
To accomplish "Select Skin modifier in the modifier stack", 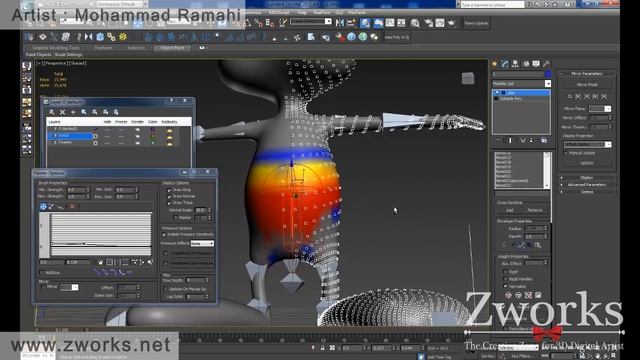I will (521, 93).
